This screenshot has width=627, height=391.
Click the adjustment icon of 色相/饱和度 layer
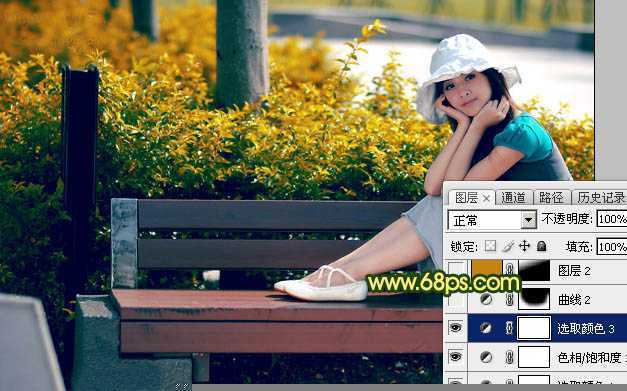[x=486, y=357]
